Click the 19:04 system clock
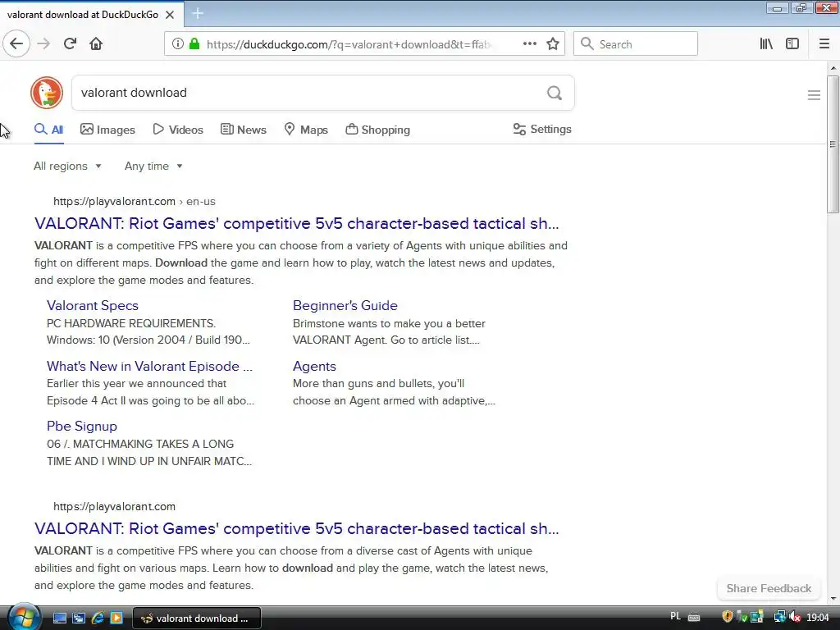The width and height of the screenshot is (840, 630). [818, 618]
